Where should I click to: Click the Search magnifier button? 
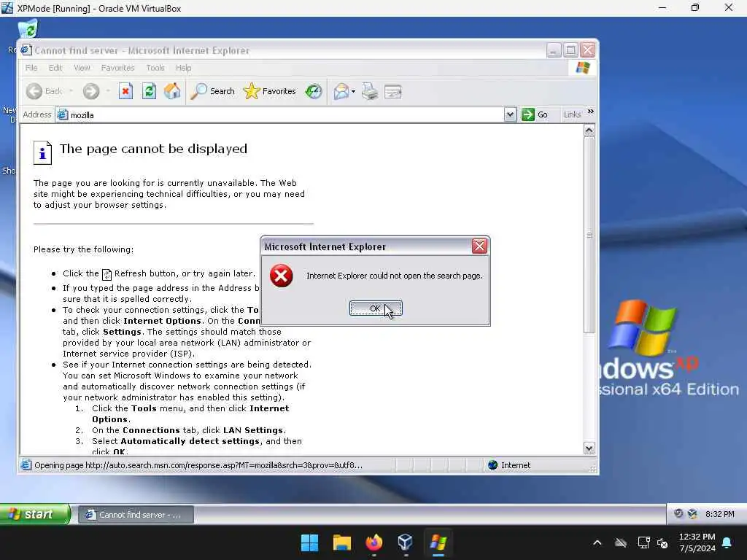(212, 91)
